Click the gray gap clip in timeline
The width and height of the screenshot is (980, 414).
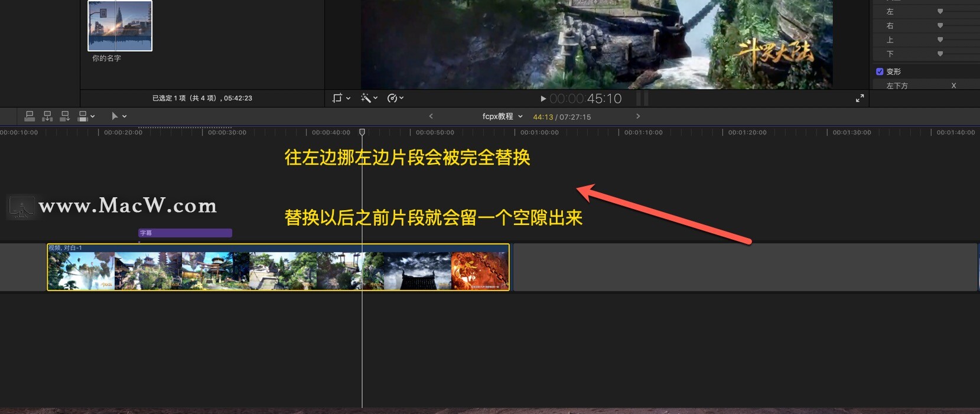(745, 267)
